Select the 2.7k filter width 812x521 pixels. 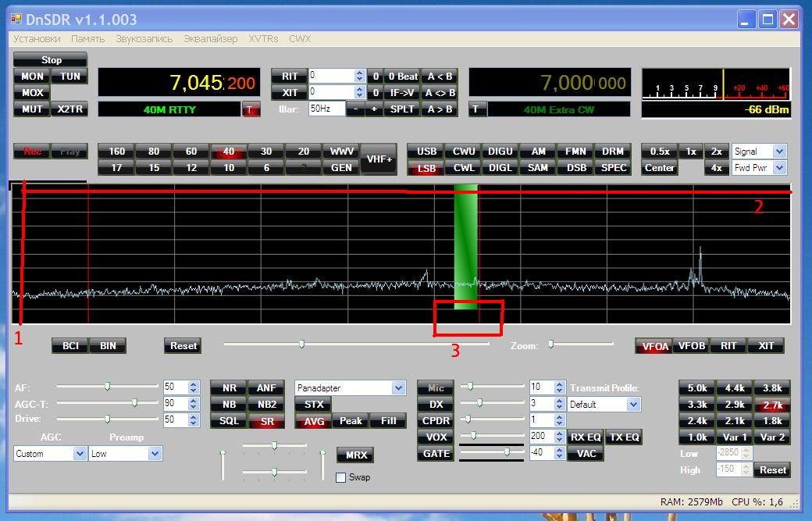(772, 405)
